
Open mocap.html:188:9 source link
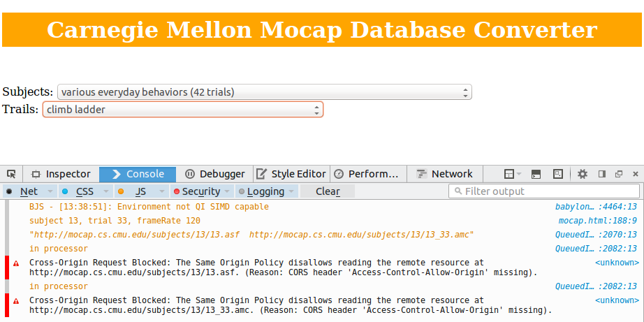598,221
